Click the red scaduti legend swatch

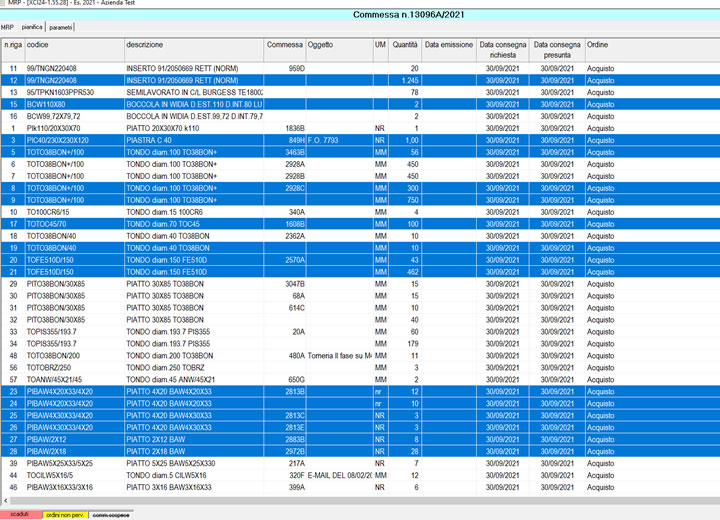pos(21,514)
